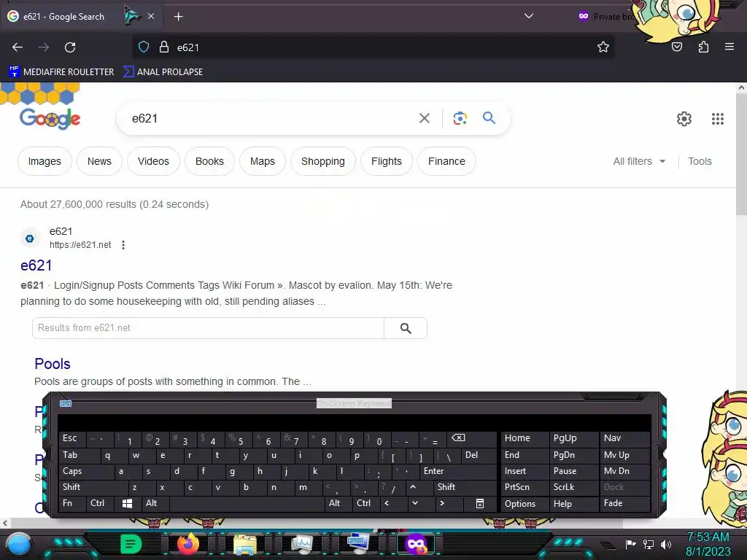Open the network tray icon
Screen dimensions: 747x560
[649, 544]
